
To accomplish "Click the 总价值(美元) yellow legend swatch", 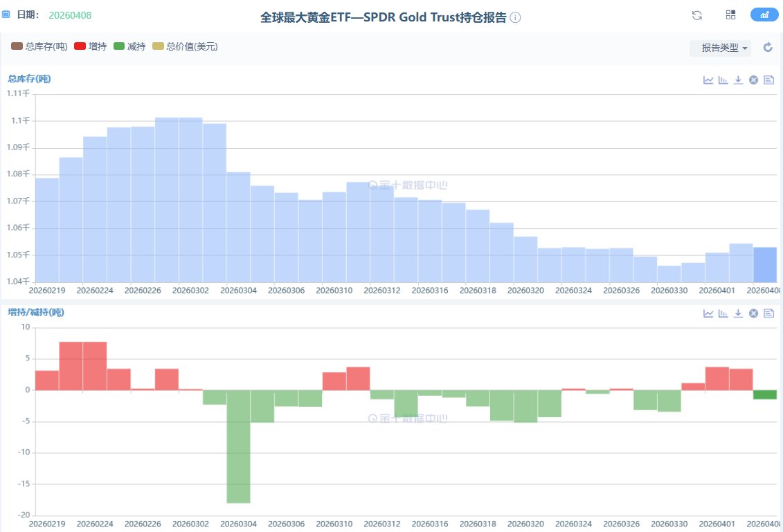I will (x=158, y=46).
